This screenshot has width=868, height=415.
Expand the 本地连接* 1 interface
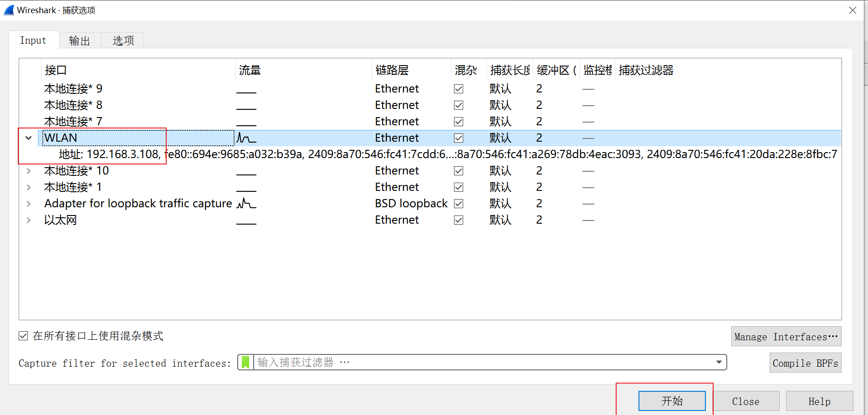[x=29, y=187]
